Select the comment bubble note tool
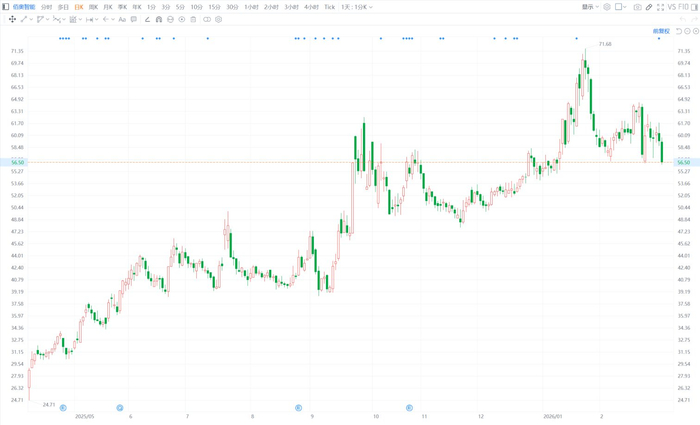This screenshot has height=425, width=700. (x=133, y=19)
